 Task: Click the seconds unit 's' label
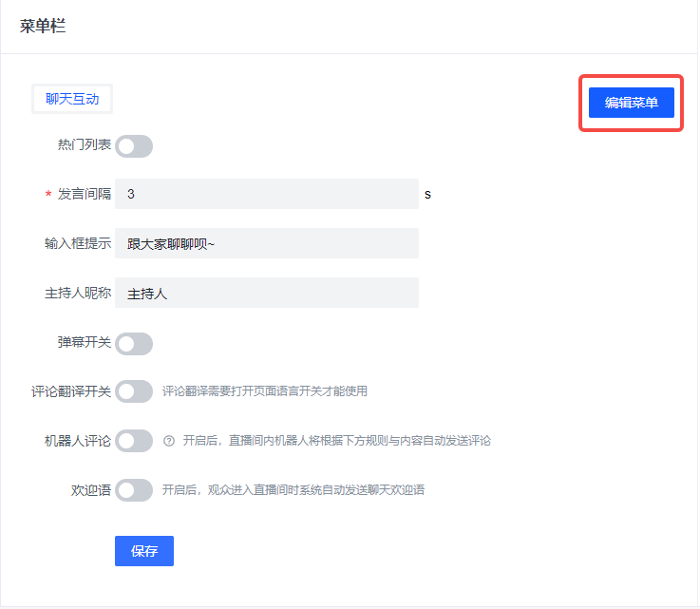427,195
